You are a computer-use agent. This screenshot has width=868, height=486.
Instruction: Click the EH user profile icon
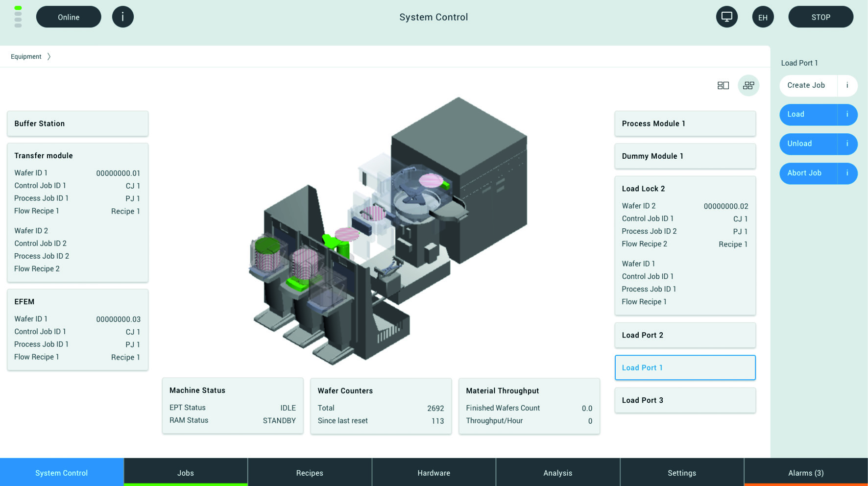pyautogui.click(x=763, y=17)
